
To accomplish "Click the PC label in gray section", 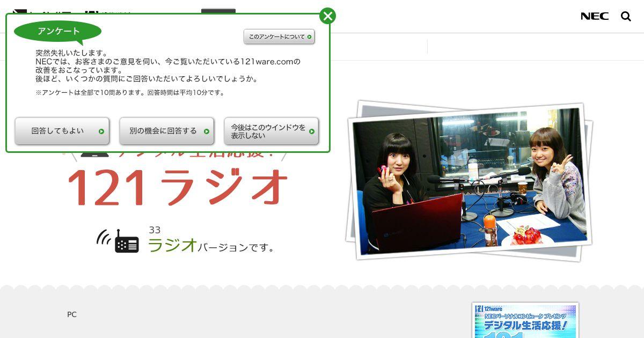I will pyautogui.click(x=72, y=314).
